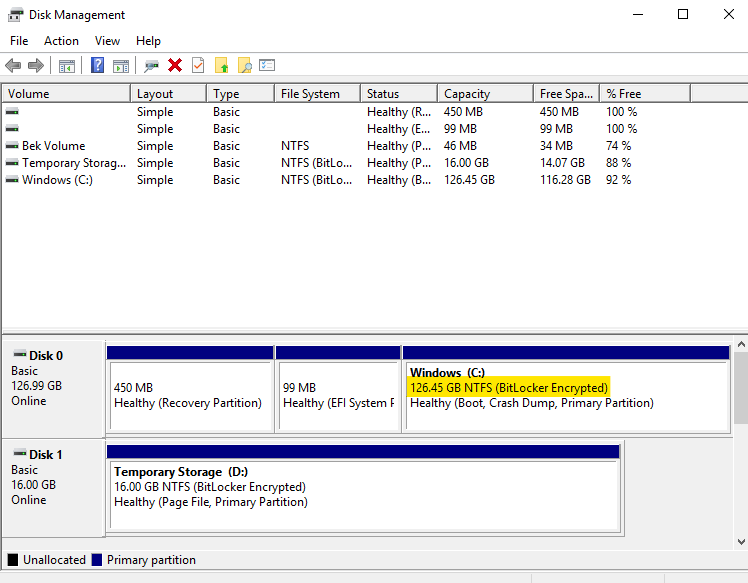The image size is (748, 583).
Task: Open Help via blue question mark icon
Action: coord(98,65)
